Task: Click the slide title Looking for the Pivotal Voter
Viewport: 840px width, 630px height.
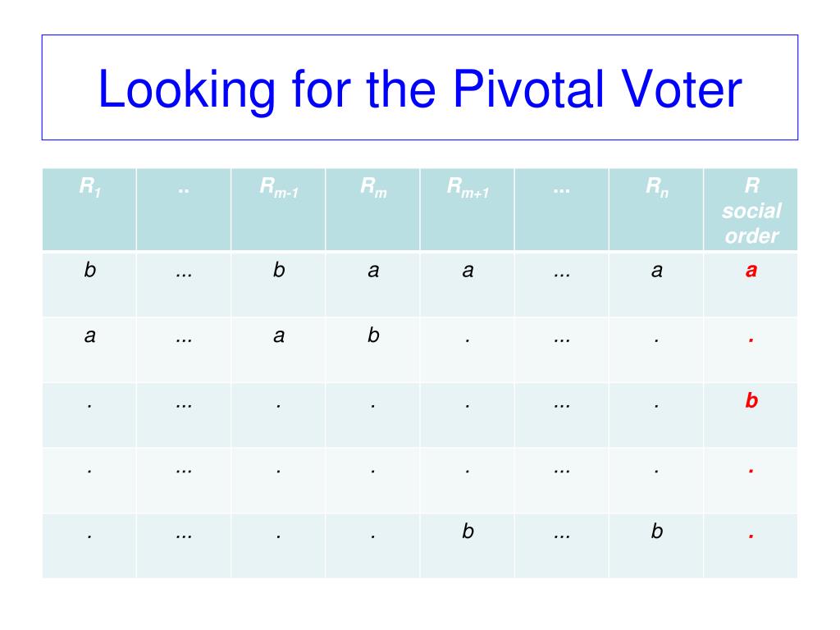Action: [419, 89]
